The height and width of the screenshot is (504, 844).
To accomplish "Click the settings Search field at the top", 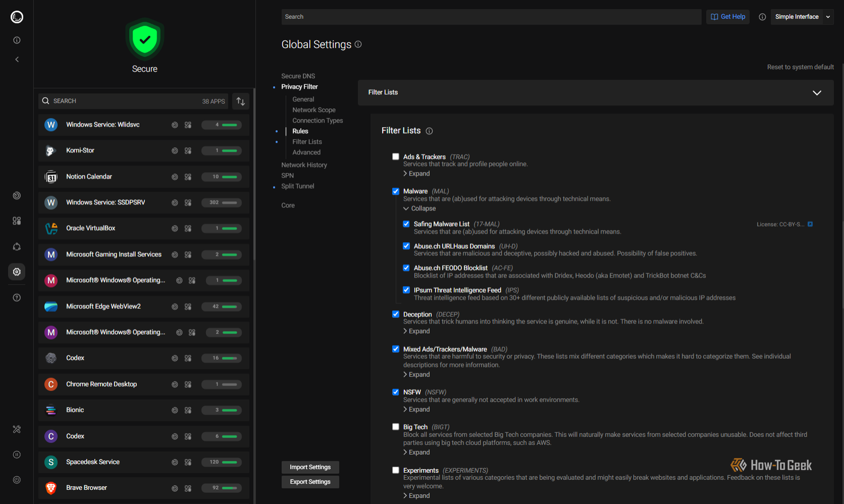I will pyautogui.click(x=491, y=17).
